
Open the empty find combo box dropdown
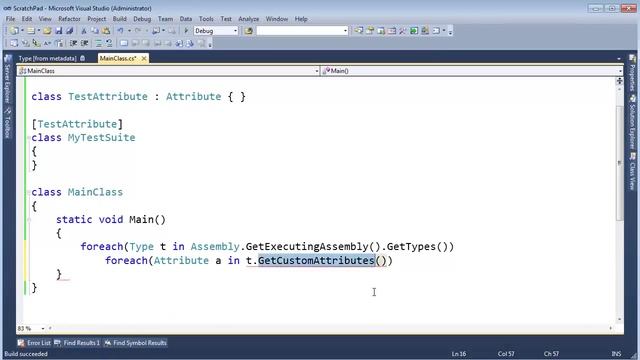click(x=345, y=31)
